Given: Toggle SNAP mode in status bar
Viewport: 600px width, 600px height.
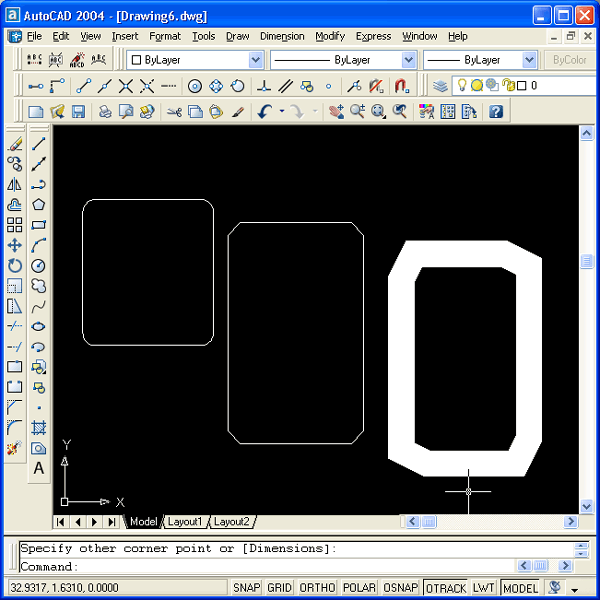Looking at the screenshot, I should [247, 588].
